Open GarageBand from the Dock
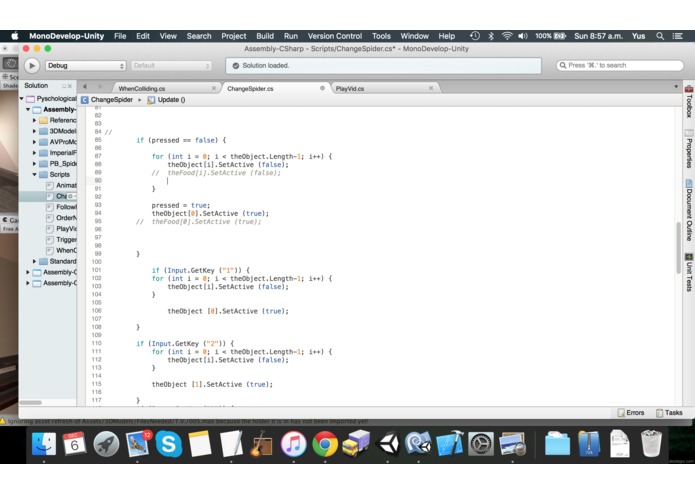 [x=262, y=443]
